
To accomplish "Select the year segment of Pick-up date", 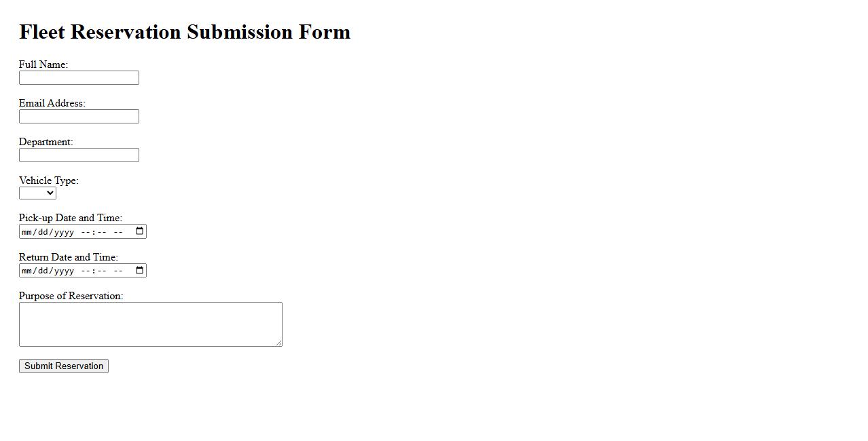I will (64, 232).
